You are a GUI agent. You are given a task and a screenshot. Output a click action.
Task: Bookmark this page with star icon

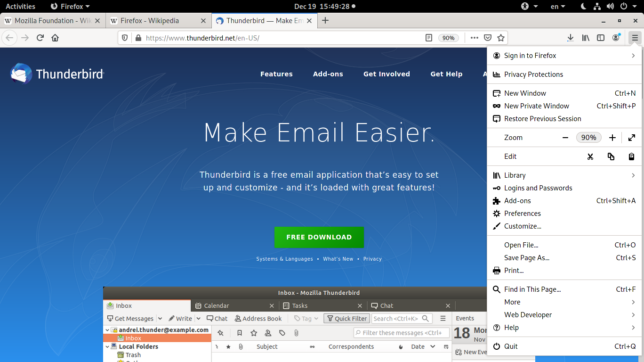coord(501,38)
